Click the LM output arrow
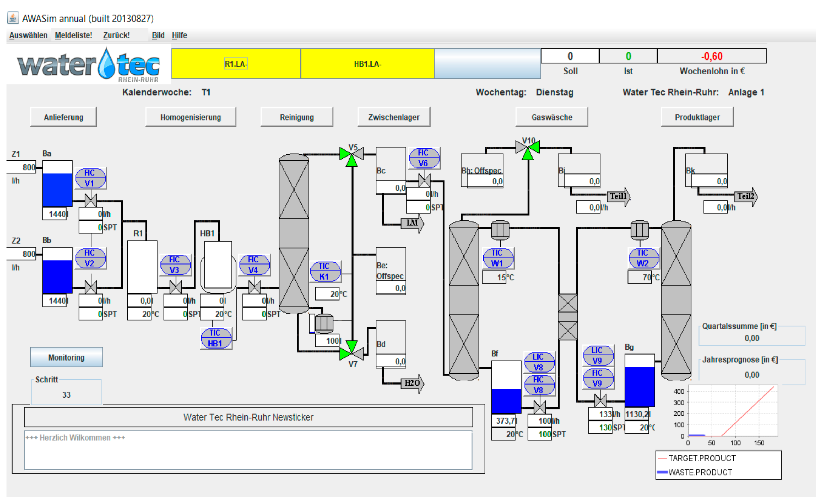The height and width of the screenshot is (504, 825). (412, 223)
